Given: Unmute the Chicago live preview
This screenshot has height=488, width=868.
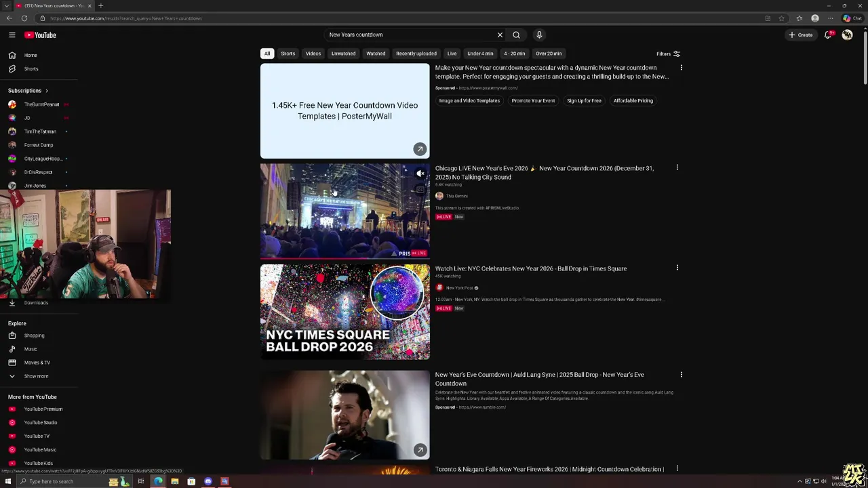Looking at the screenshot, I should coord(420,174).
